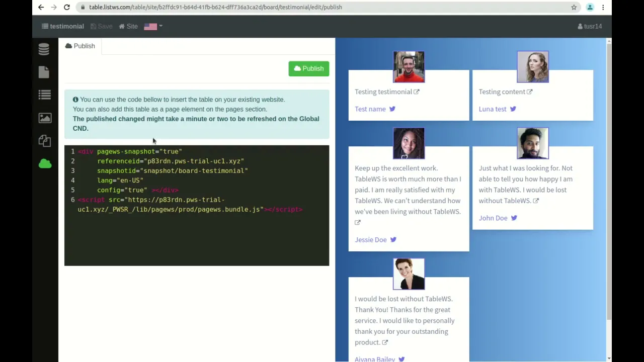Open the database icon in left sidebar
This screenshot has height=362, width=644.
click(44, 49)
